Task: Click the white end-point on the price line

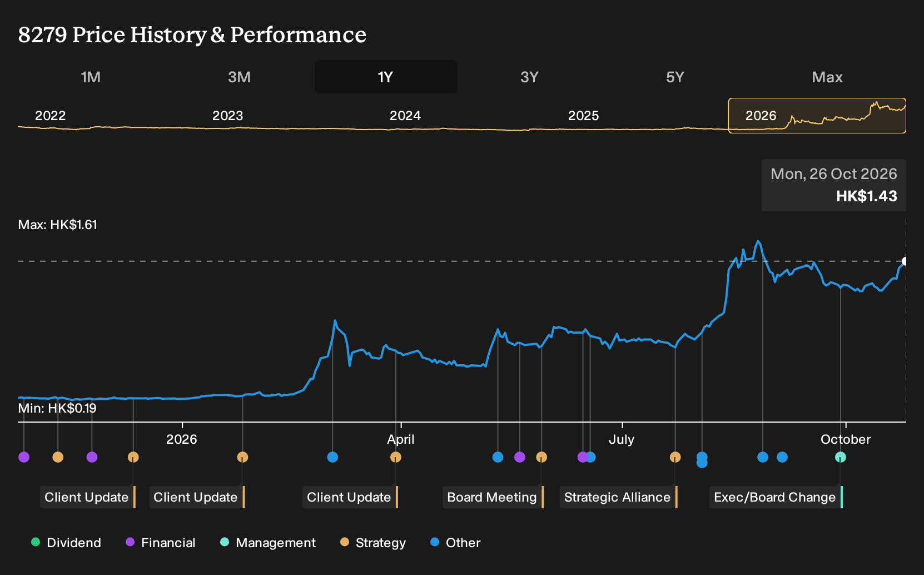Action: [x=905, y=261]
